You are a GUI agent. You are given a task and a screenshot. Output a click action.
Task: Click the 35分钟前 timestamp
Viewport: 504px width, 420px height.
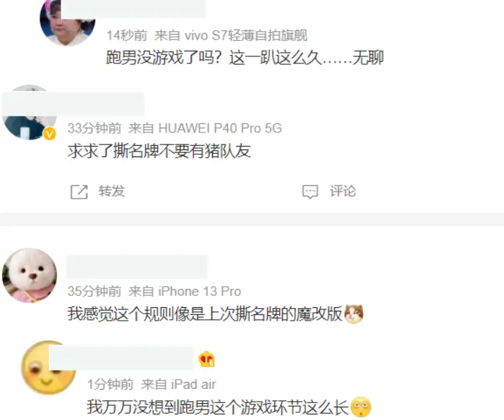click(x=94, y=292)
